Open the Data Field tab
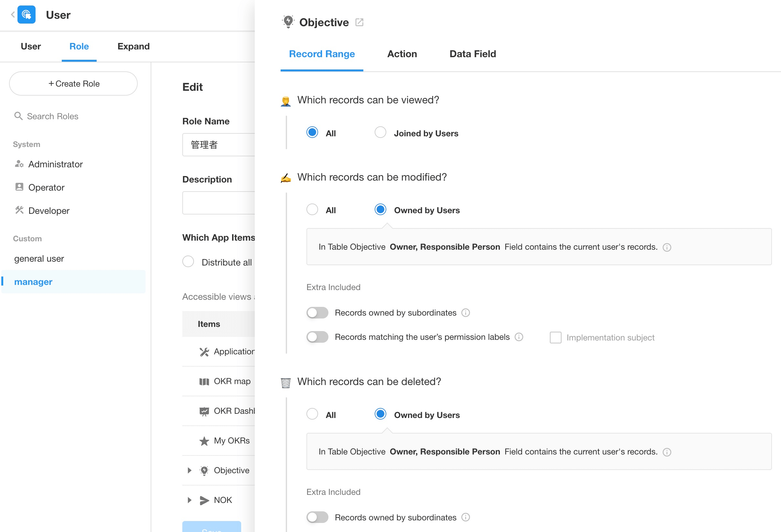The width and height of the screenshot is (781, 532). (473, 54)
